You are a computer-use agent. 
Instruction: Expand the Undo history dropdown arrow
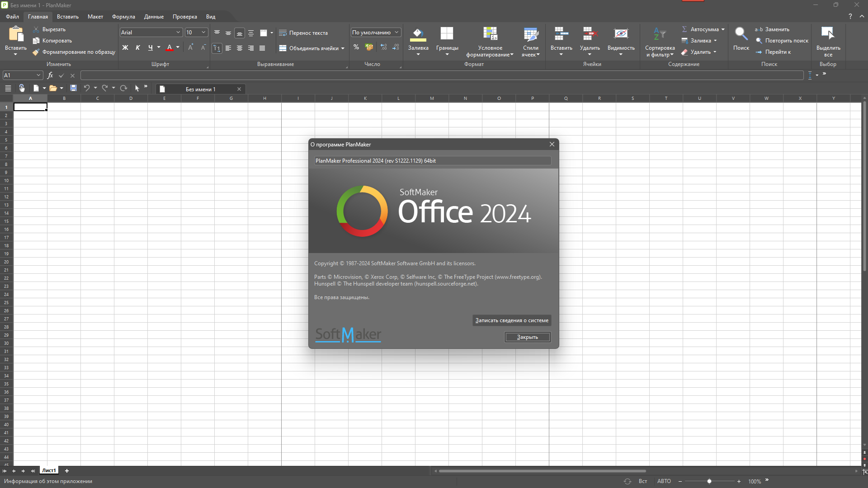click(95, 88)
